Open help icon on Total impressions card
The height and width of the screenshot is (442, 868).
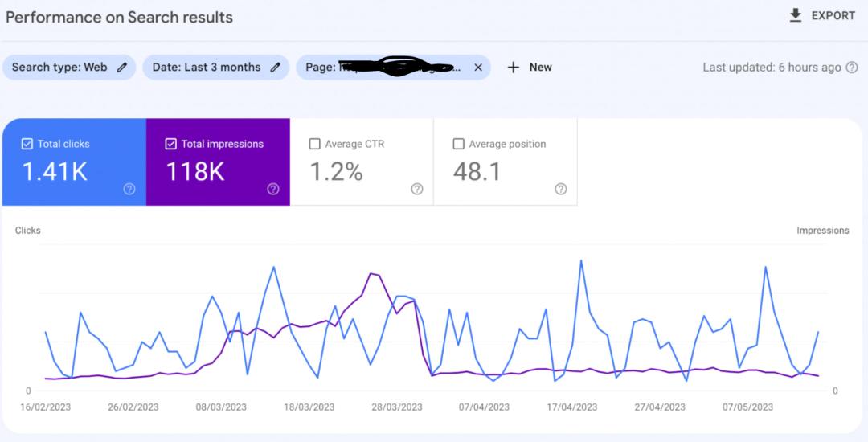coord(273,189)
